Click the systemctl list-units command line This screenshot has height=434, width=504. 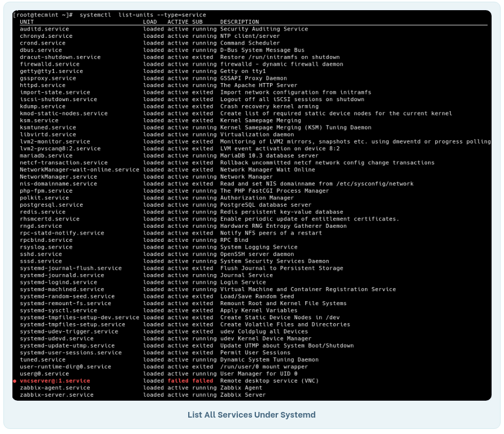point(143,15)
